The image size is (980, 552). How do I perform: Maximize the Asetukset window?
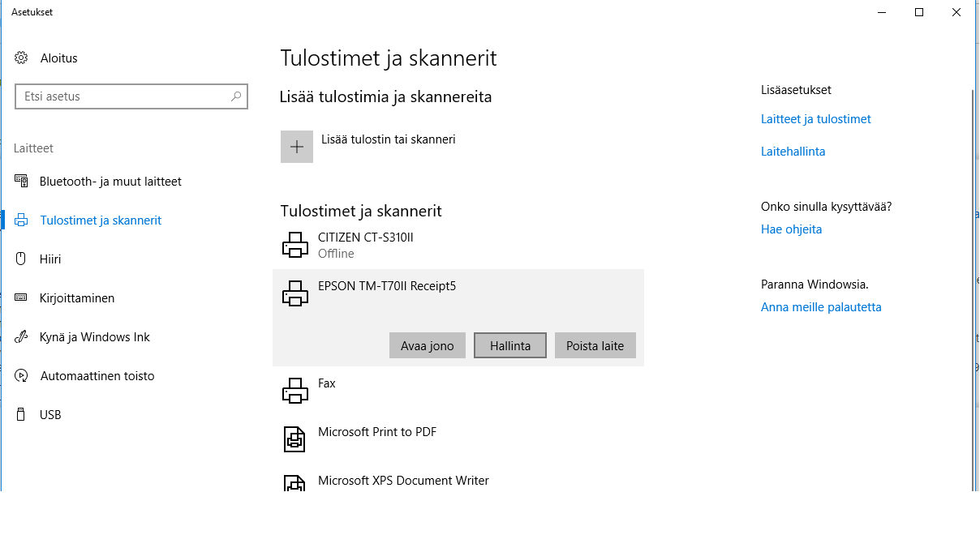(919, 12)
